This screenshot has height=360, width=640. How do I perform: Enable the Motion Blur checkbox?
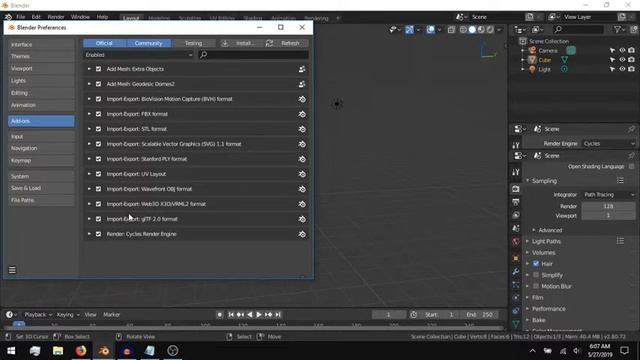(536, 286)
